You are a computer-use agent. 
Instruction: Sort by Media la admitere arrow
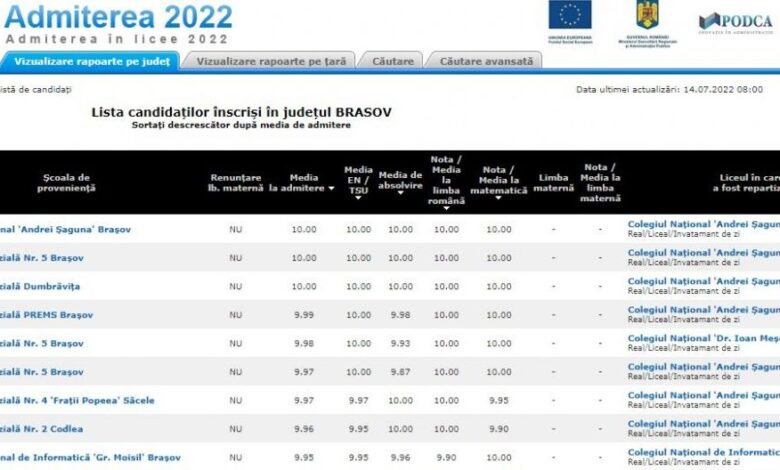point(331,188)
